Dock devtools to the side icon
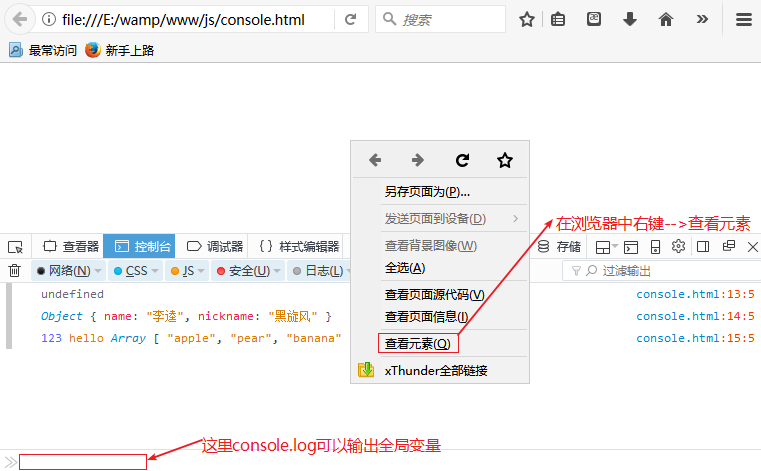This screenshot has height=471, width=761. click(x=703, y=247)
